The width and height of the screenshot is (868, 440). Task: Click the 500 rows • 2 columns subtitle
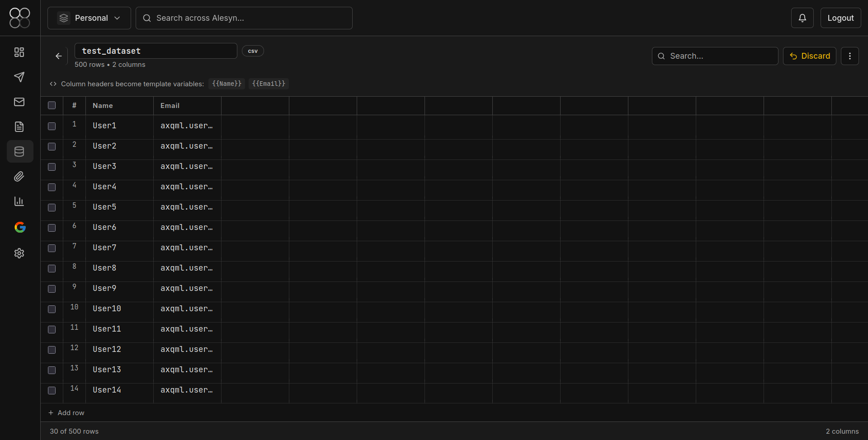point(110,65)
